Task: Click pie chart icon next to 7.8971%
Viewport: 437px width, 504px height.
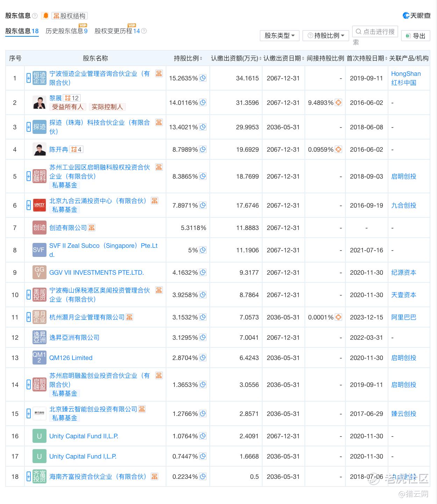Action: 203,206
